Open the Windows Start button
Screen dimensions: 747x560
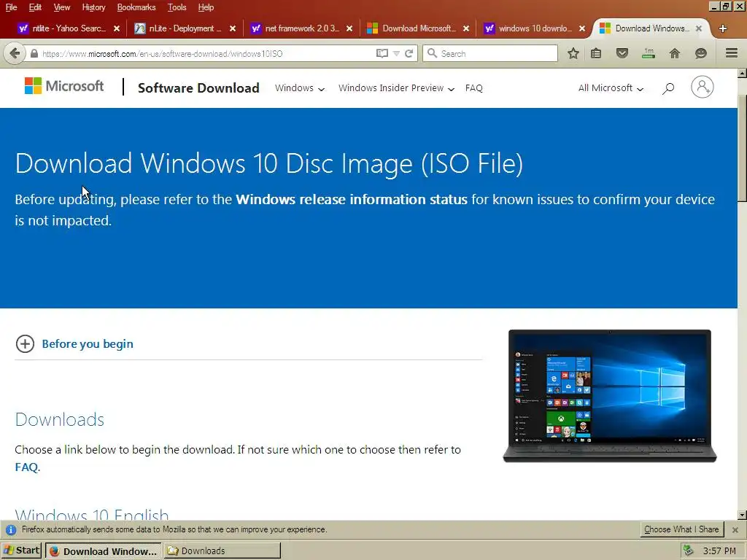21,551
